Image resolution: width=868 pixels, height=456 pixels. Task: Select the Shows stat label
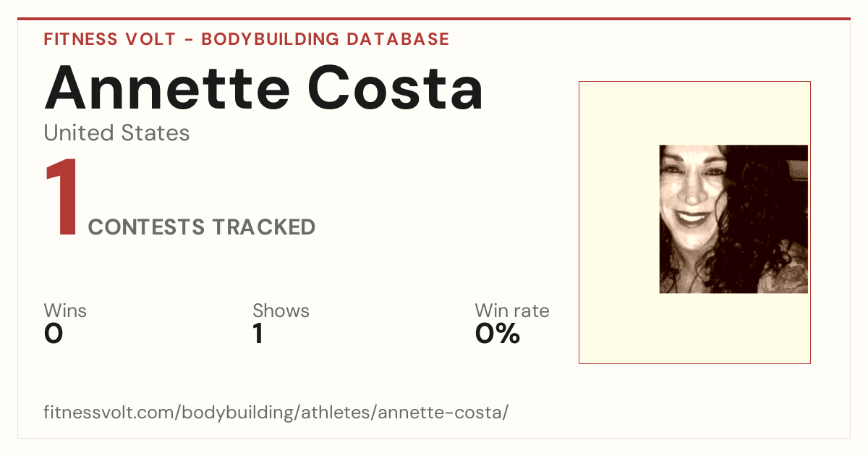click(281, 311)
